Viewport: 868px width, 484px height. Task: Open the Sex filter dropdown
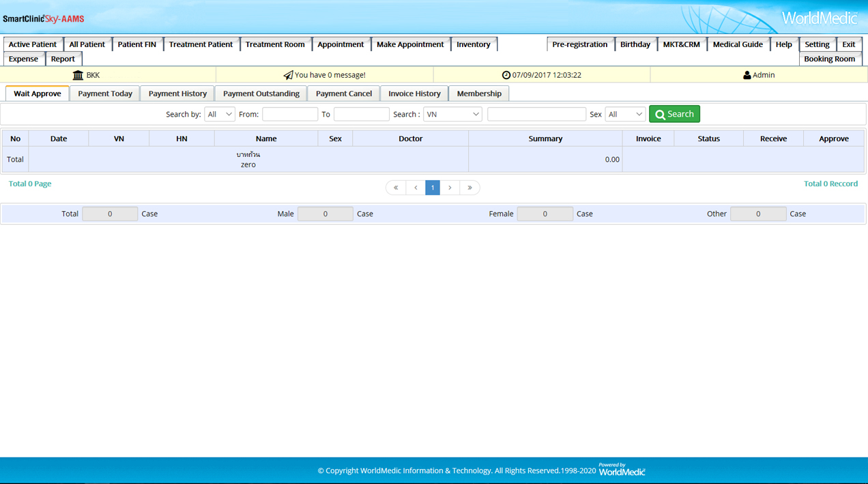click(624, 115)
